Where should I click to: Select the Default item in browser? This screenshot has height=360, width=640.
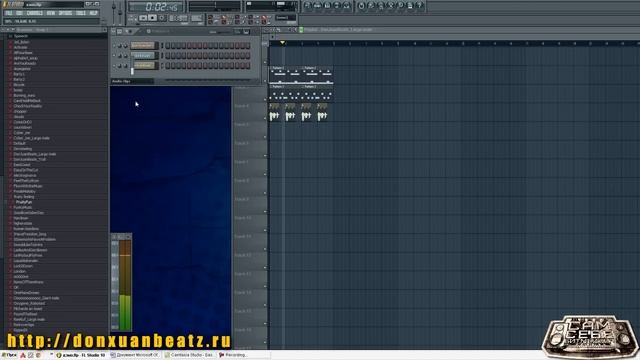click(19, 143)
